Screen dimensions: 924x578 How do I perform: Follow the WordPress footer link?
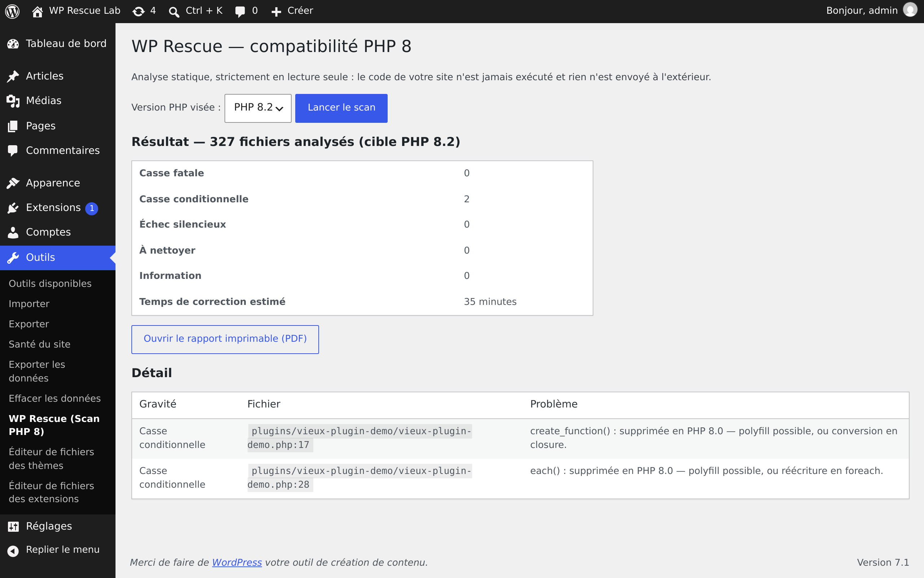(237, 563)
